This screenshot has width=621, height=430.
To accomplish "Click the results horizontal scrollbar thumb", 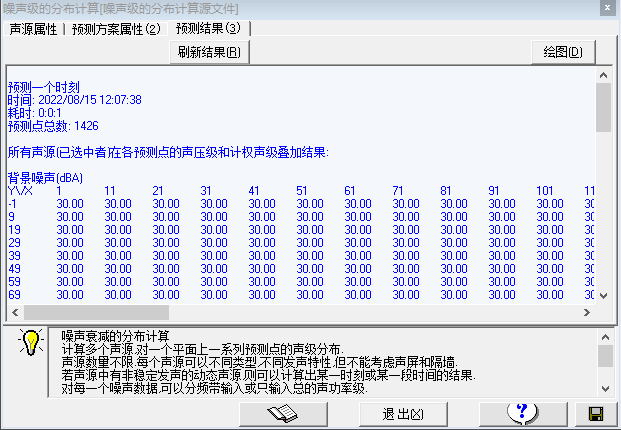I will (x=96, y=312).
